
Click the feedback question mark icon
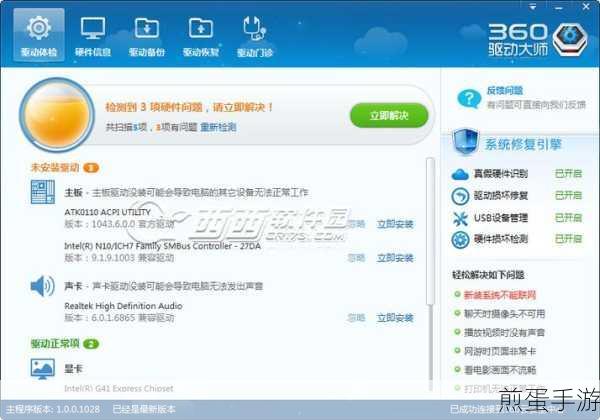pyautogui.click(x=469, y=98)
